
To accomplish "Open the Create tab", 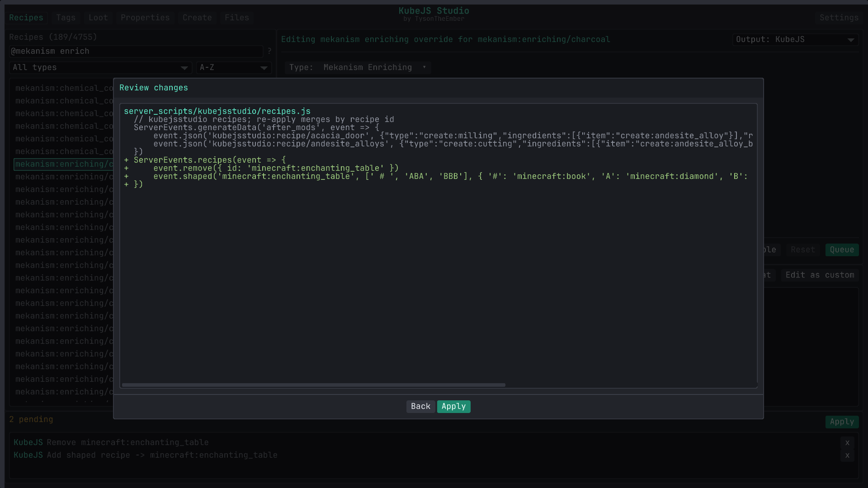I will point(197,18).
